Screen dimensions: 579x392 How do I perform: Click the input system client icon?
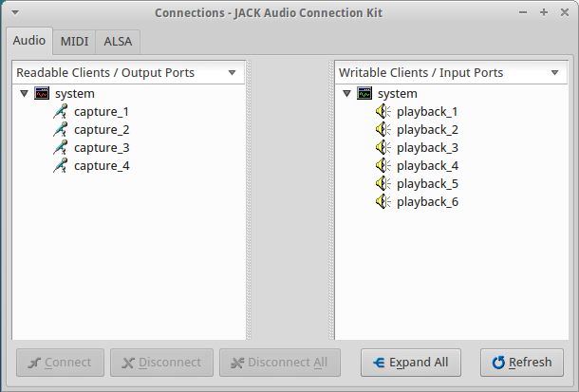click(x=364, y=94)
